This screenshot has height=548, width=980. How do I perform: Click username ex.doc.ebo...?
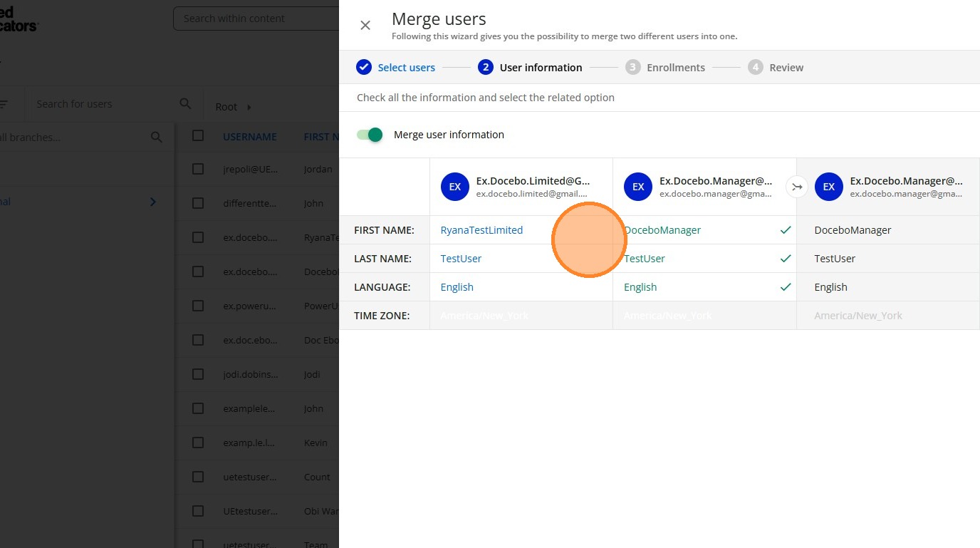(x=251, y=340)
